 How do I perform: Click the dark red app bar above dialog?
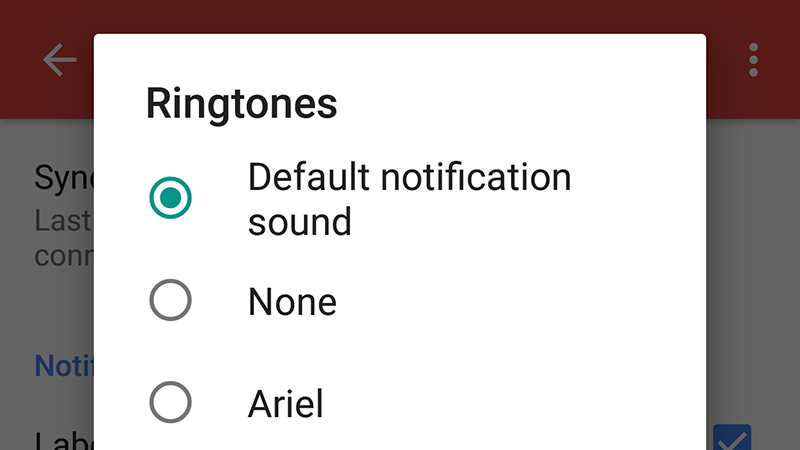tap(400, 16)
